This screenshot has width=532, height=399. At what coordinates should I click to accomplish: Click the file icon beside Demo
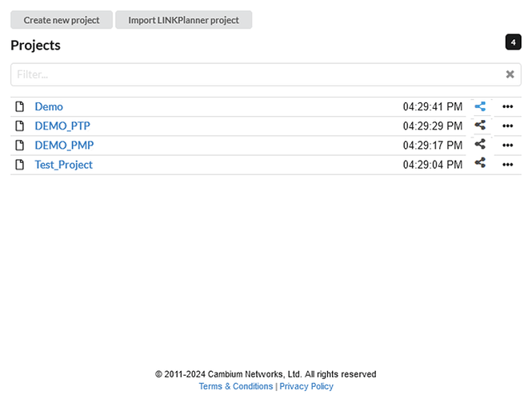[20, 106]
